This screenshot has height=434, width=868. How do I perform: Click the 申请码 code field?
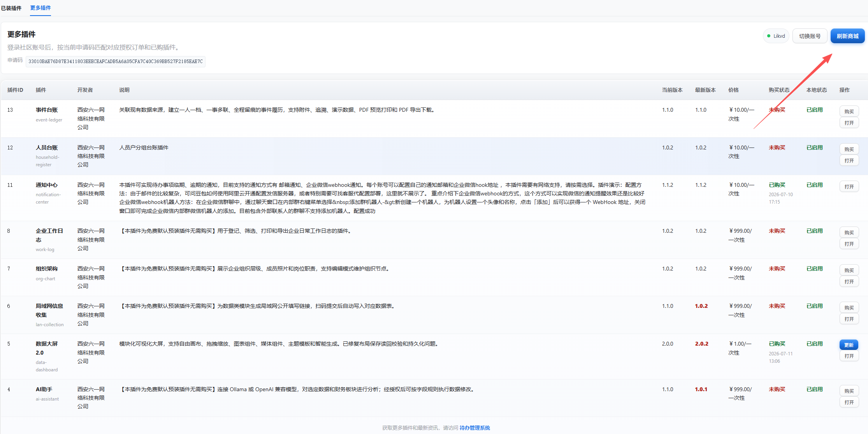click(116, 61)
